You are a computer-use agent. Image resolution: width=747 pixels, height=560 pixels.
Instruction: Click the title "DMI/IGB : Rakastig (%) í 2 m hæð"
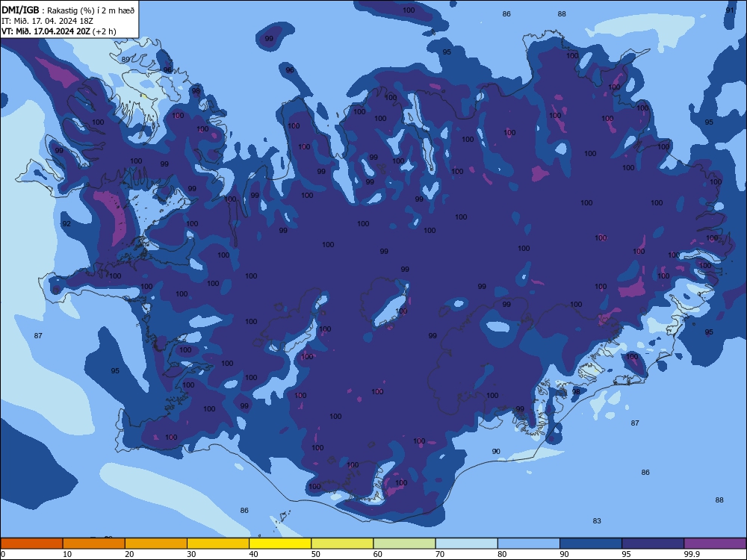tap(68, 10)
